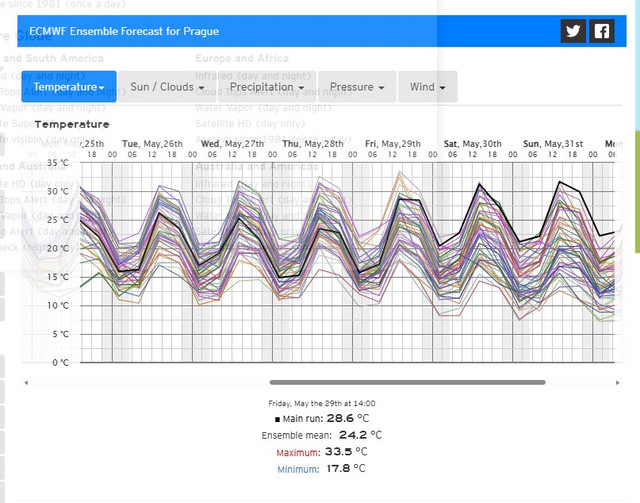
Task: Click the Thu, May,28th date label
Action: 313,144
